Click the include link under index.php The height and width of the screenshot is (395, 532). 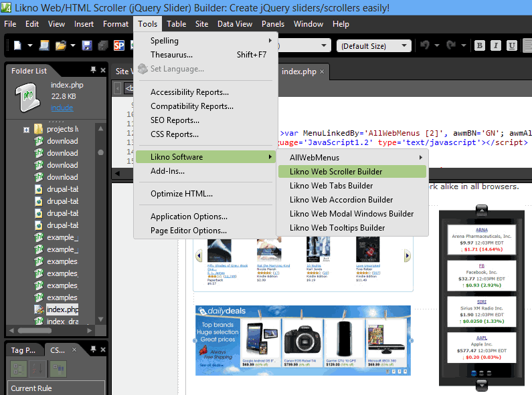[62, 108]
